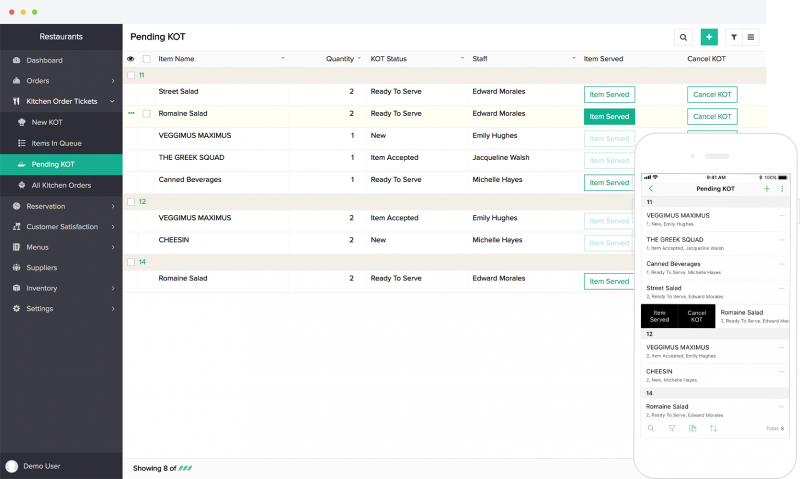Toggle the eye visibility column icon
The image size is (800, 479).
(131, 59)
